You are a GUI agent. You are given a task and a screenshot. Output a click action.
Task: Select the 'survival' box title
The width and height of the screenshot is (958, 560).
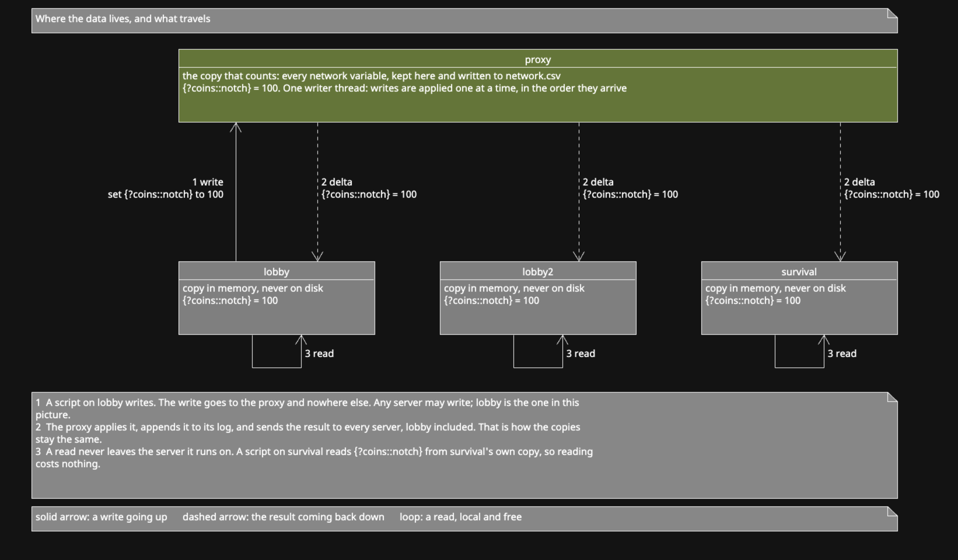799,272
